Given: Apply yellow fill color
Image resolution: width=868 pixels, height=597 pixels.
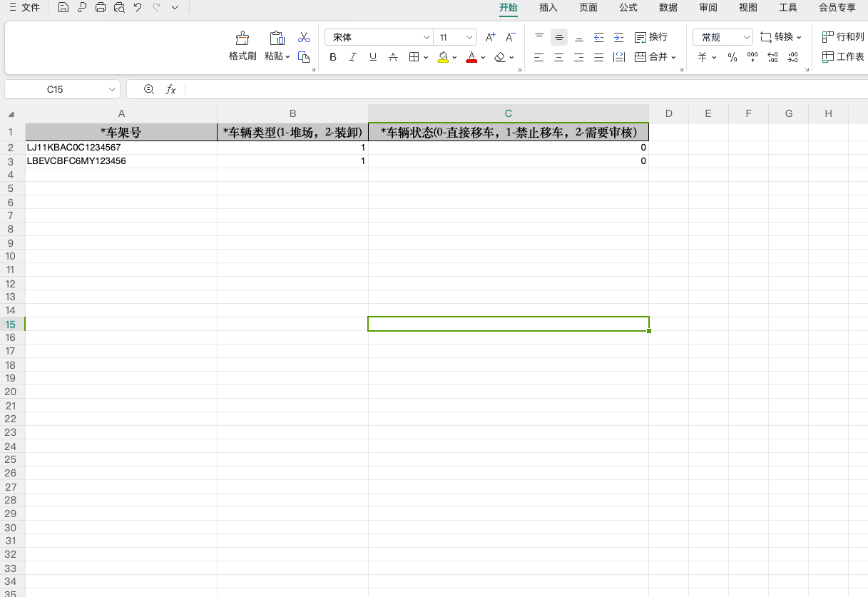Looking at the screenshot, I should tap(443, 57).
